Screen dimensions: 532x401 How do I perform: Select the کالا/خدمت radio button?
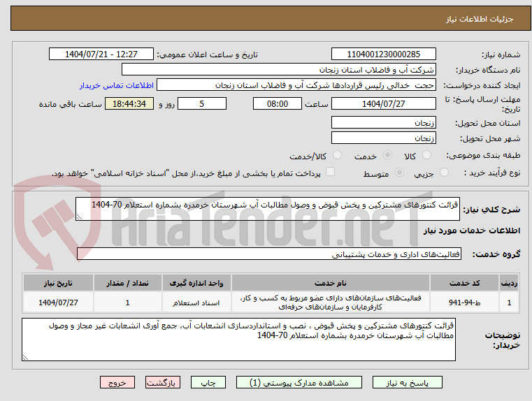pos(337,155)
